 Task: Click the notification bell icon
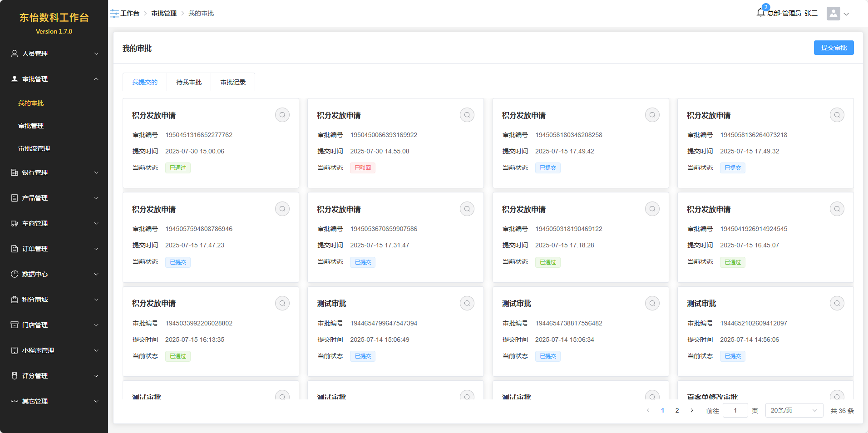(x=760, y=13)
